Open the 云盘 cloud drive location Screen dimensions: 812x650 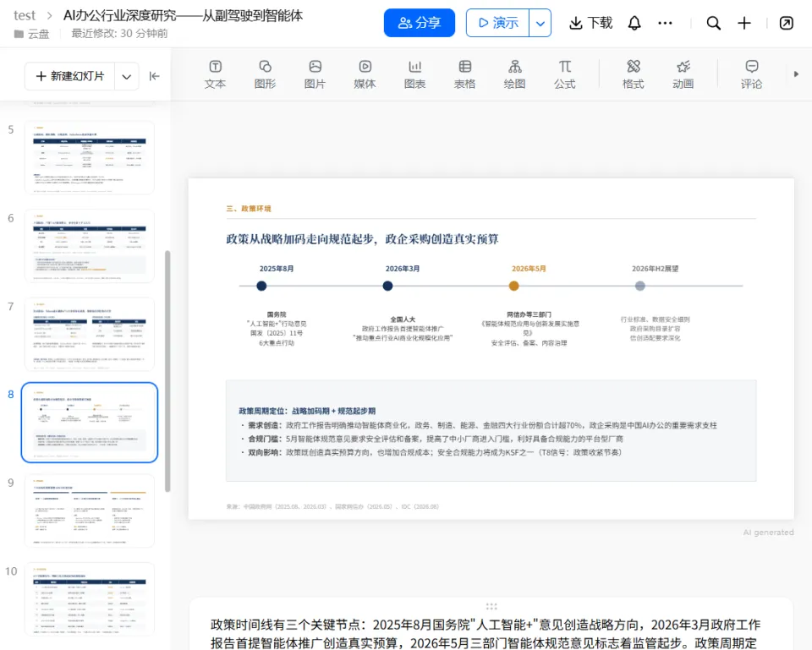(x=32, y=34)
